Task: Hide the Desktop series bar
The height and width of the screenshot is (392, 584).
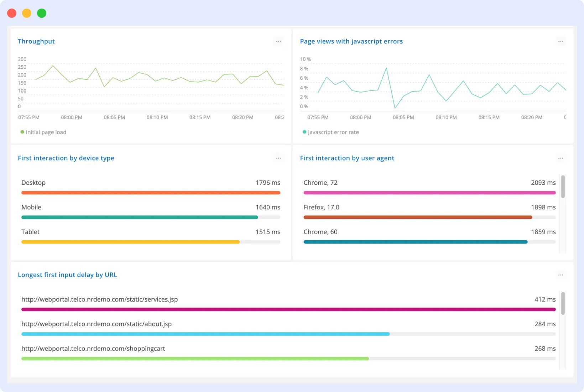Action: coord(151,193)
